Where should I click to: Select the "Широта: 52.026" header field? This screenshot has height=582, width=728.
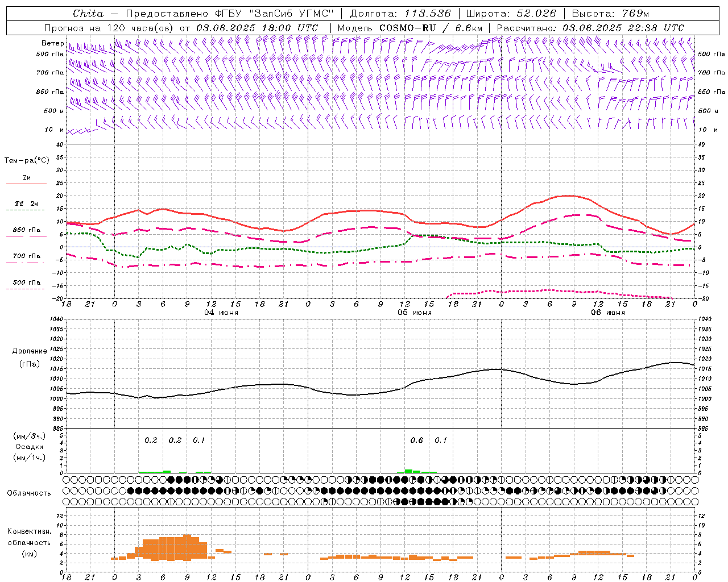511,14
